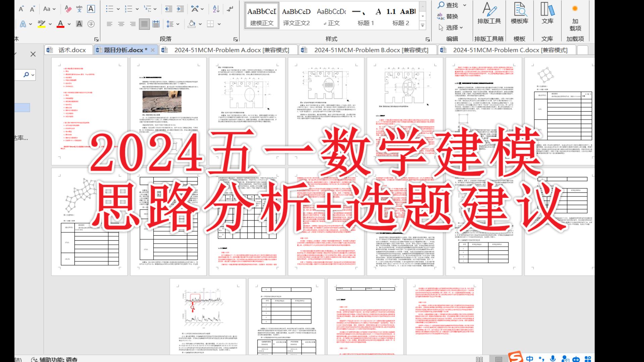Screen dimensions: 644x362
Task: Center align text
Action: (x=121, y=24)
